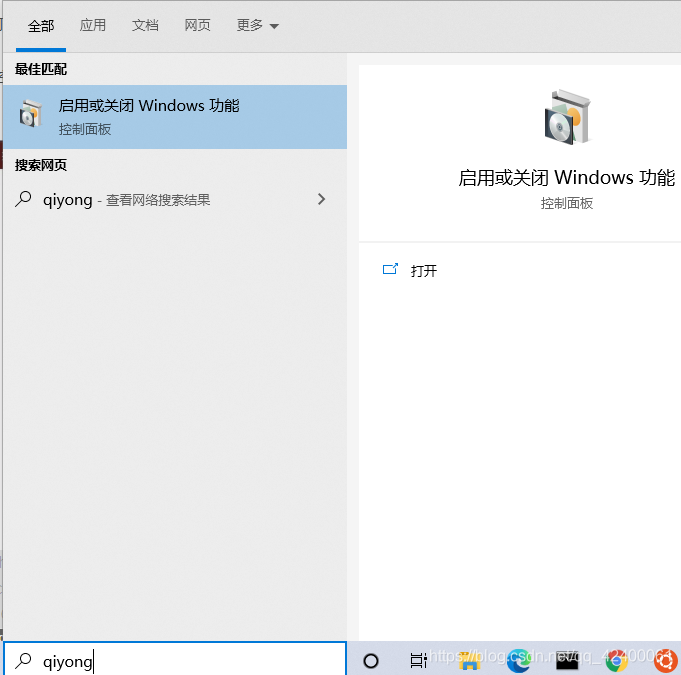Image resolution: width=681 pixels, height=675 pixels.
Task: Click the Windows features icon in best match row
Action: click(30, 113)
